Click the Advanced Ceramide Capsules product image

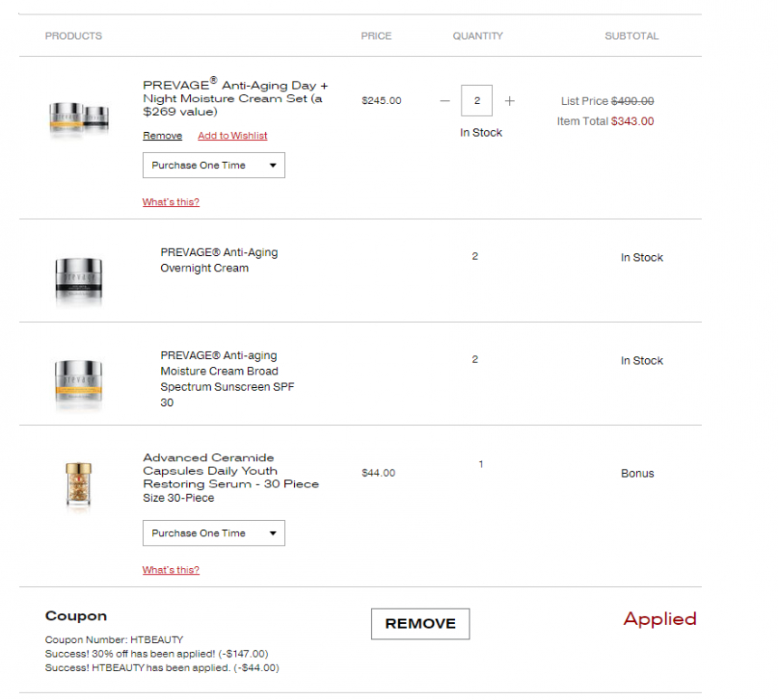79,484
